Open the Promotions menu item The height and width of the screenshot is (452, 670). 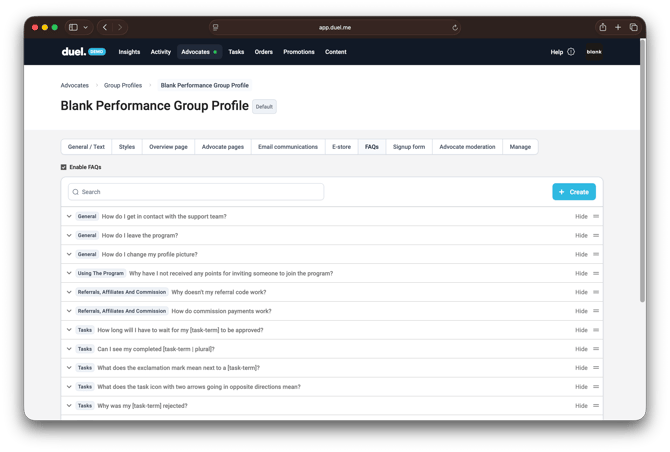[x=299, y=52]
